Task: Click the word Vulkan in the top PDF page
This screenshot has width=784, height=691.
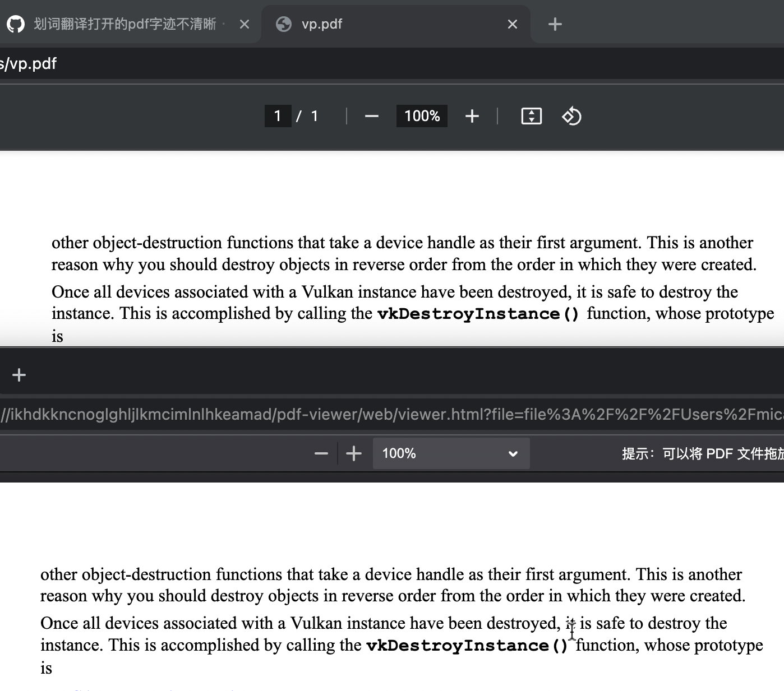Action: [x=328, y=292]
